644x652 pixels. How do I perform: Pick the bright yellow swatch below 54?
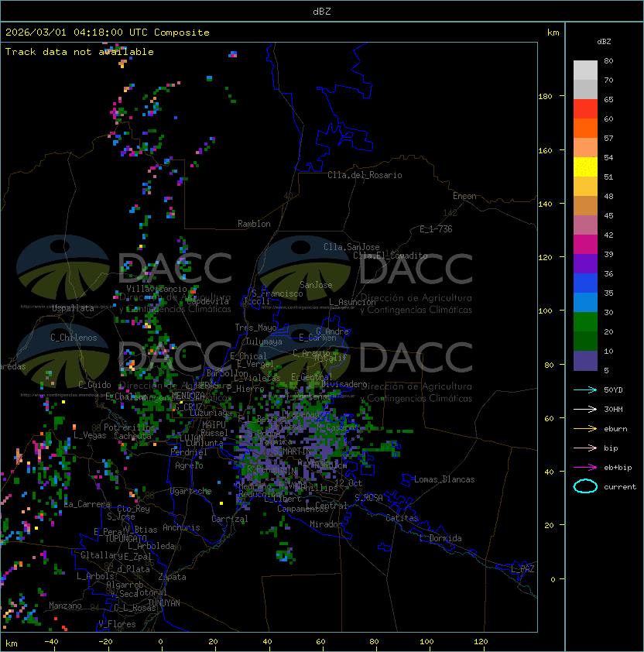pos(585,166)
